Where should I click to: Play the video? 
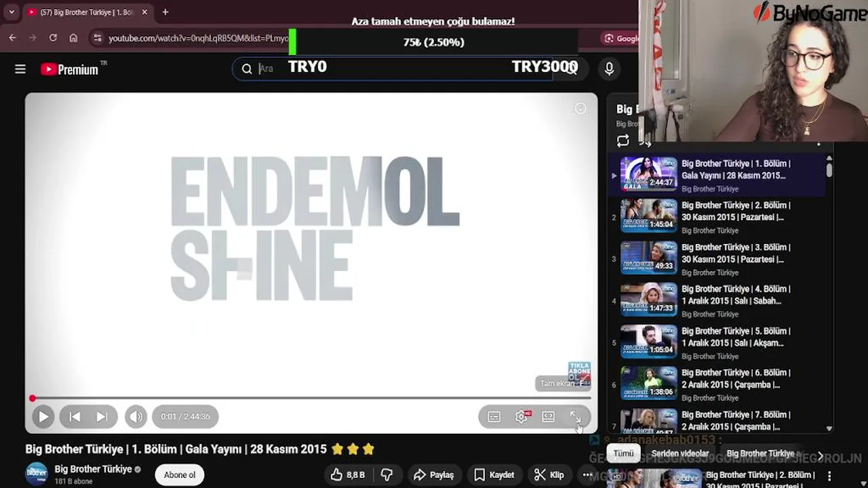[43, 417]
